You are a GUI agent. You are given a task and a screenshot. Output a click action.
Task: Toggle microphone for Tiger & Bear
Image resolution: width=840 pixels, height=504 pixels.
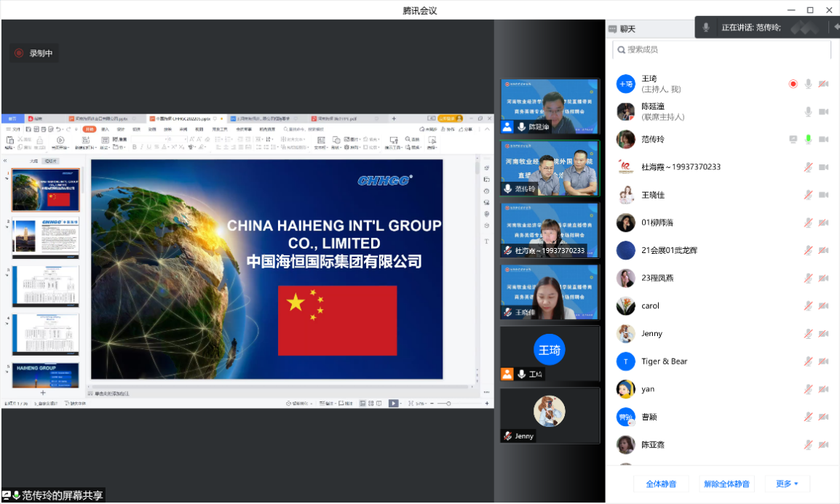click(x=808, y=361)
